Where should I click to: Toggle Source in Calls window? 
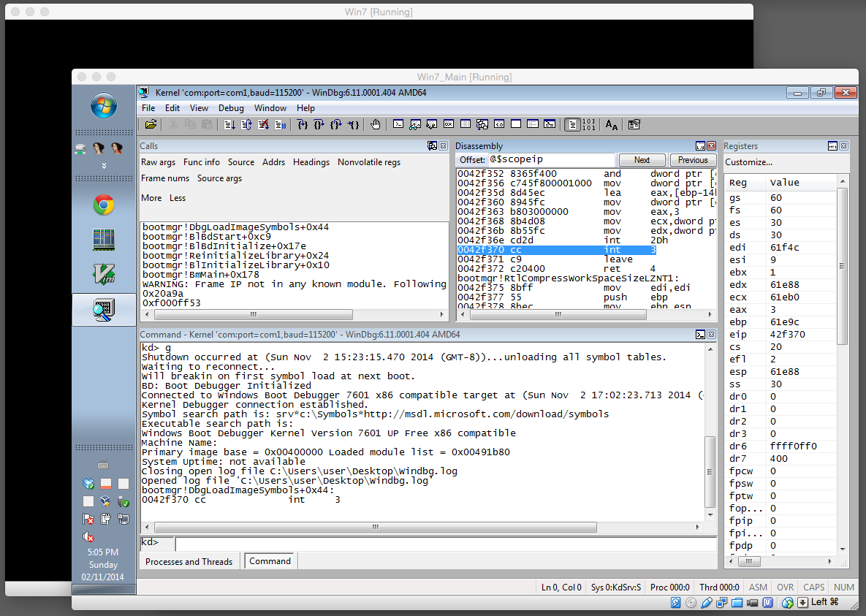point(241,162)
